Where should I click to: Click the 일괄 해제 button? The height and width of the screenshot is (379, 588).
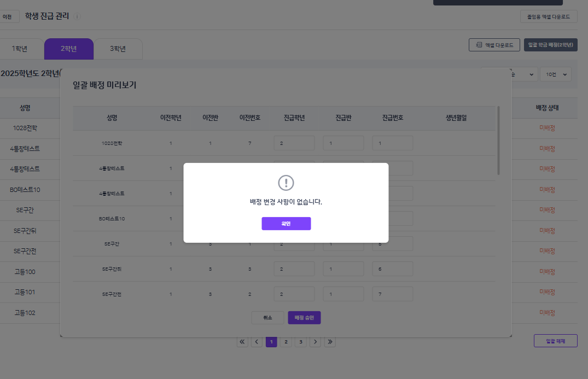[555, 341]
